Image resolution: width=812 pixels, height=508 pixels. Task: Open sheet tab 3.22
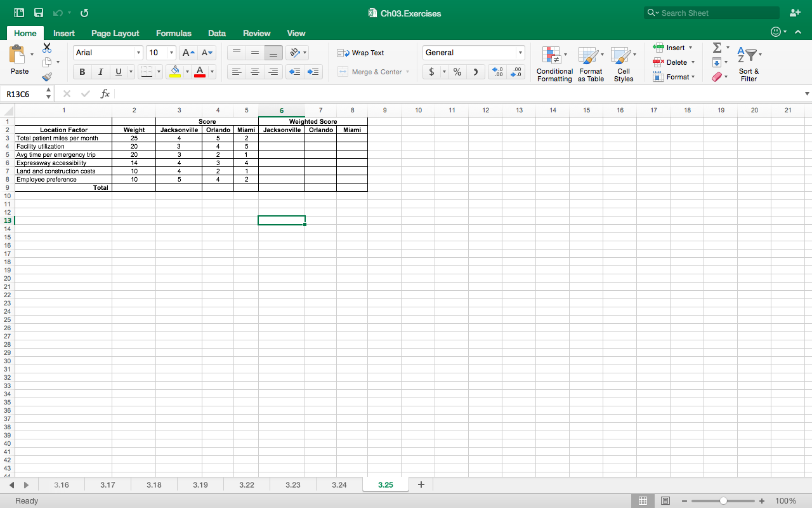247,485
